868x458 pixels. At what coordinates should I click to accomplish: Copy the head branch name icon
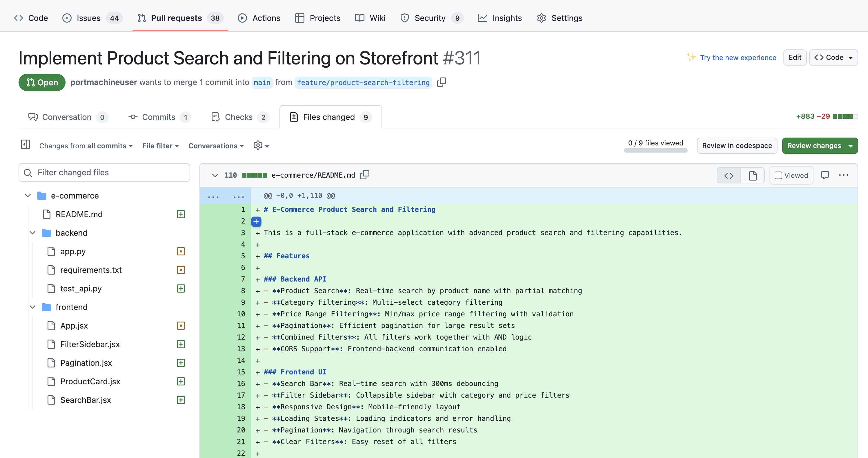[x=442, y=82]
